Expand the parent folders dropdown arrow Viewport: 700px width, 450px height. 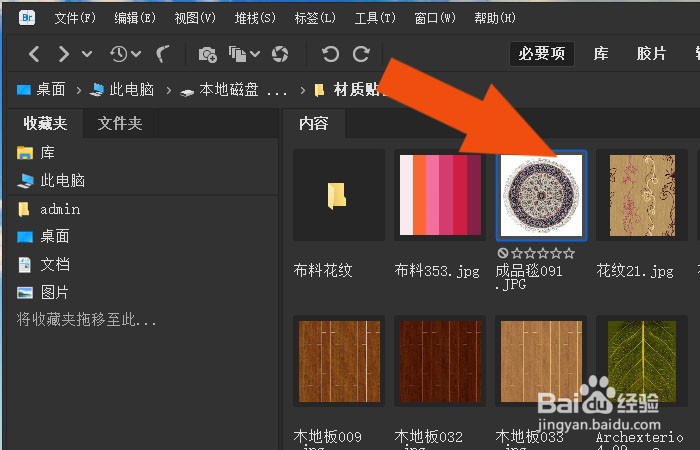click(87, 54)
